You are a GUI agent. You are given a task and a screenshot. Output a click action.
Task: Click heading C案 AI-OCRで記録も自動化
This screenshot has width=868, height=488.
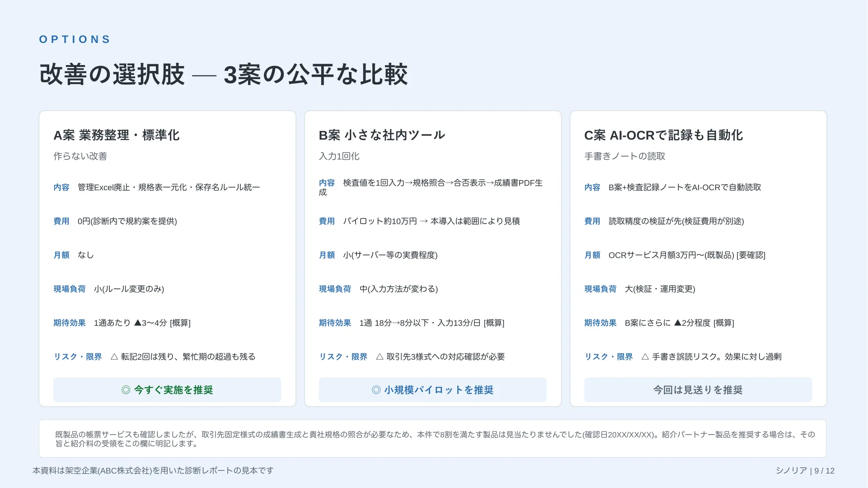[x=663, y=135]
